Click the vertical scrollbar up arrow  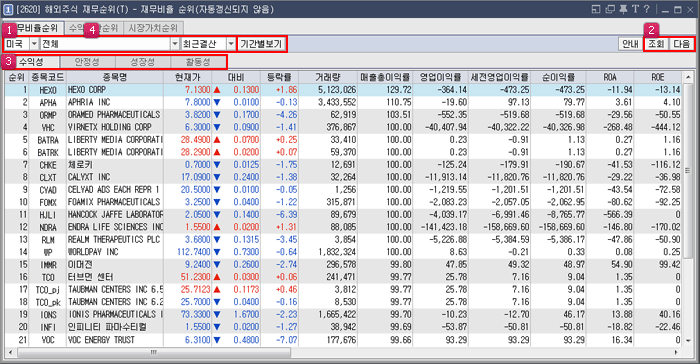coord(688,77)
